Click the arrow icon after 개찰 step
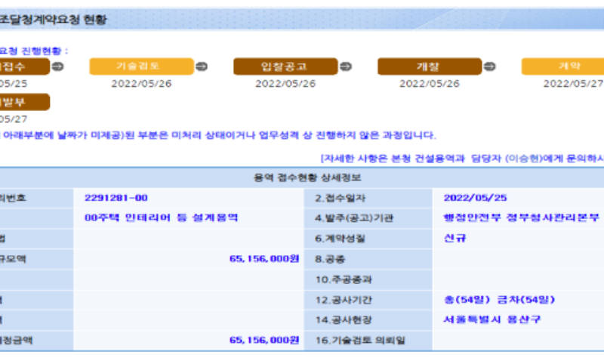 coord(489,66)
